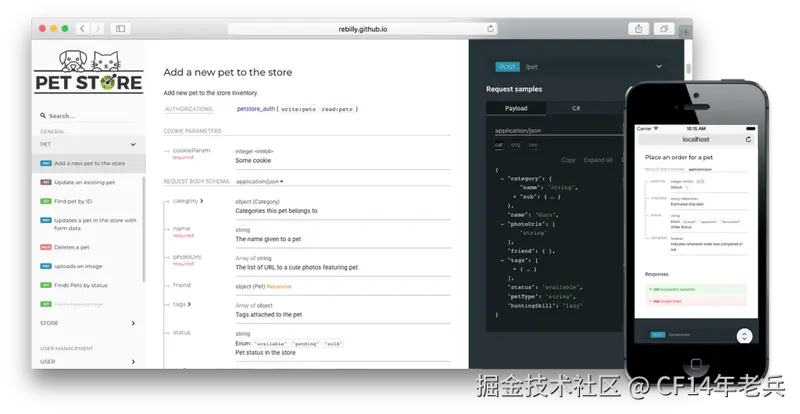Copy the JSON request sample
Image resolution: width=800 pixels, height=414 pixels.
coord(568,160)
